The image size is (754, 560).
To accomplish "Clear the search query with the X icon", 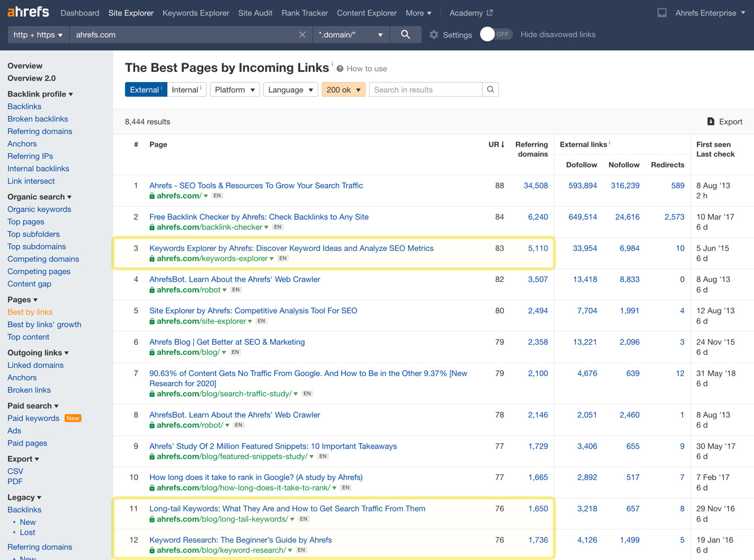I will (302, 34).
